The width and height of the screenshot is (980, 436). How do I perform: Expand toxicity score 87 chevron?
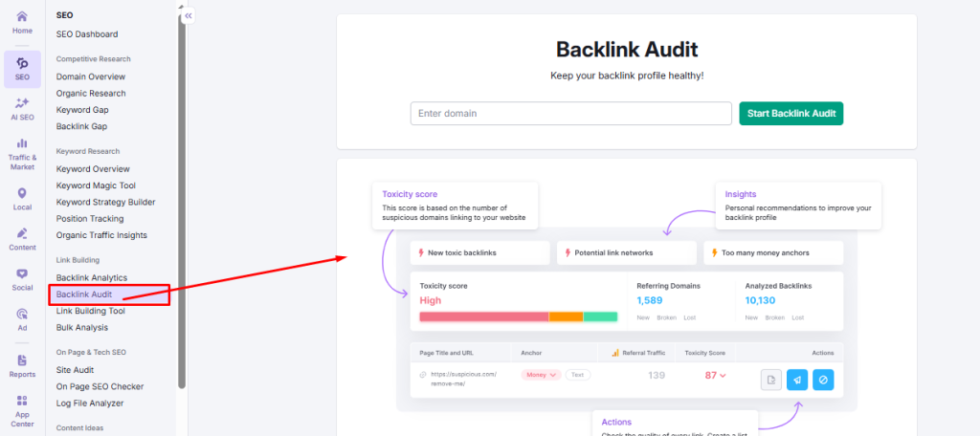point(724,376)
